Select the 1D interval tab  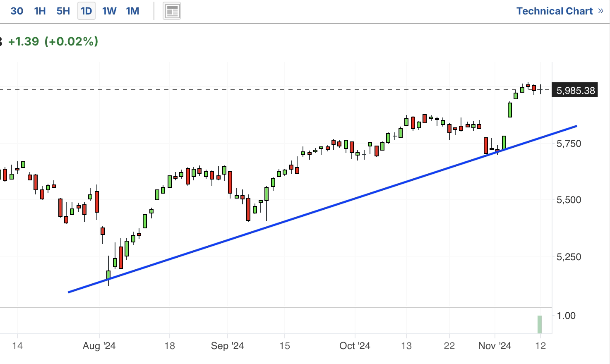point(86,11)
